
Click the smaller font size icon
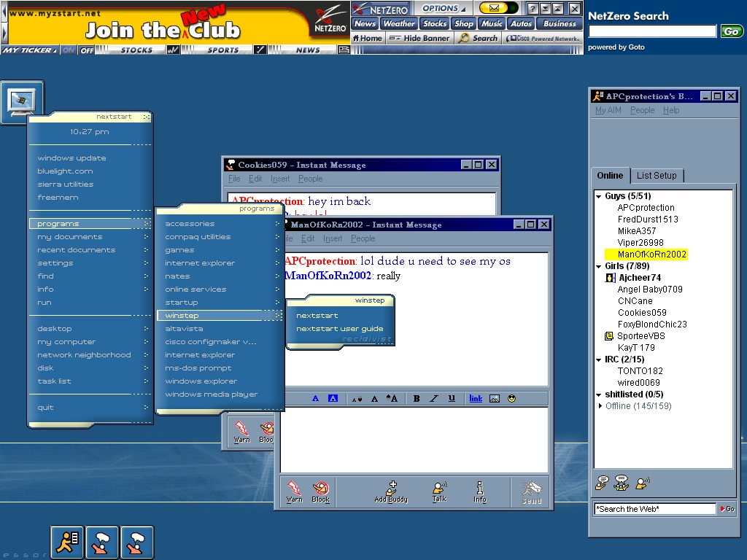tap(357, 399)
